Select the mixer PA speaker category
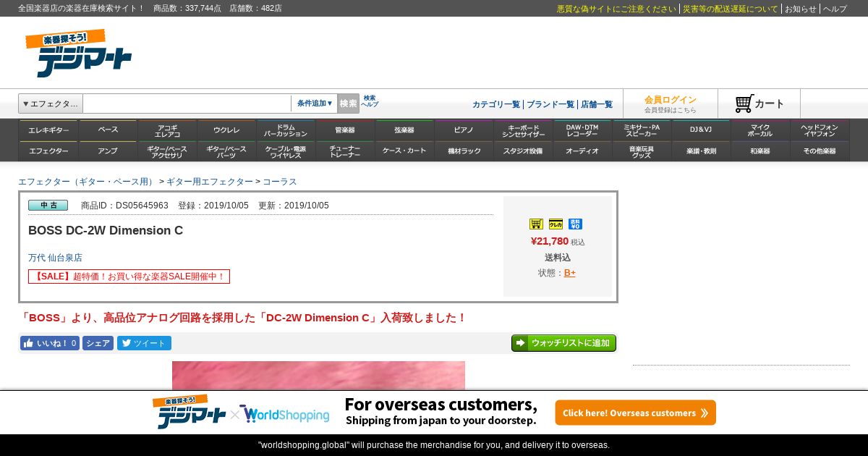The image size is (868, 456). [642, 130]
